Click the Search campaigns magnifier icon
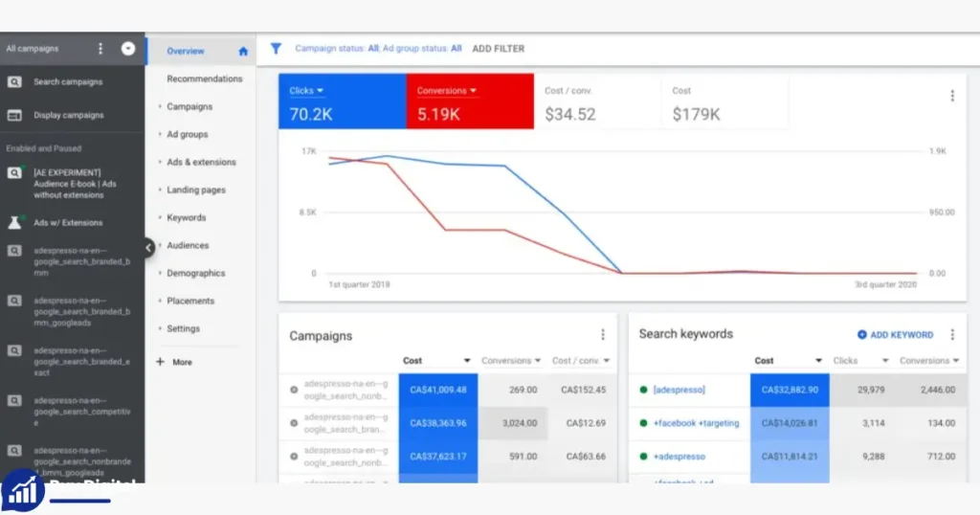 click(14, 82)
